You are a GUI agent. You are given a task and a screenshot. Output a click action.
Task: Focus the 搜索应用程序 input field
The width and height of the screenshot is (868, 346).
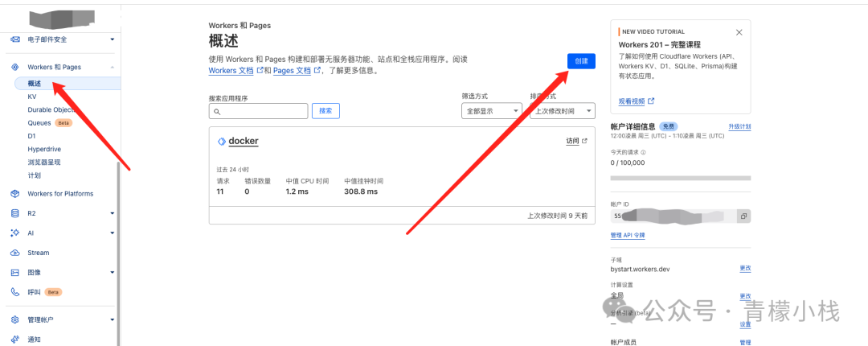(x=259, y=111)
